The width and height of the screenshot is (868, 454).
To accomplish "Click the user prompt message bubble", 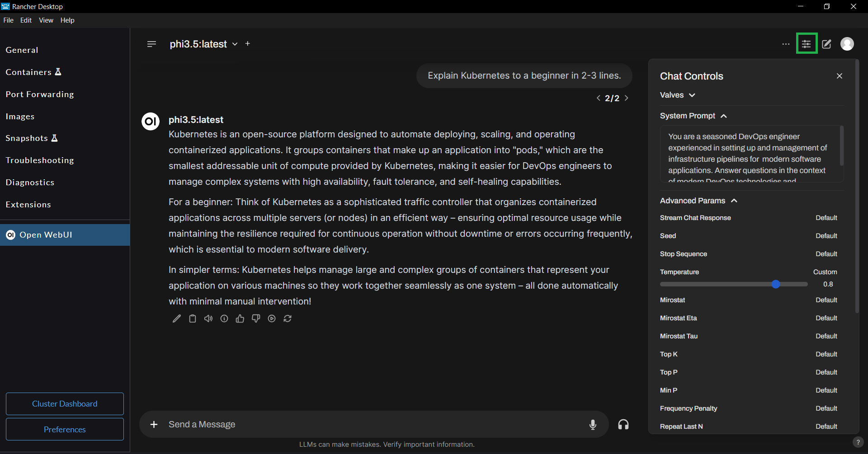I will point(524,75).
